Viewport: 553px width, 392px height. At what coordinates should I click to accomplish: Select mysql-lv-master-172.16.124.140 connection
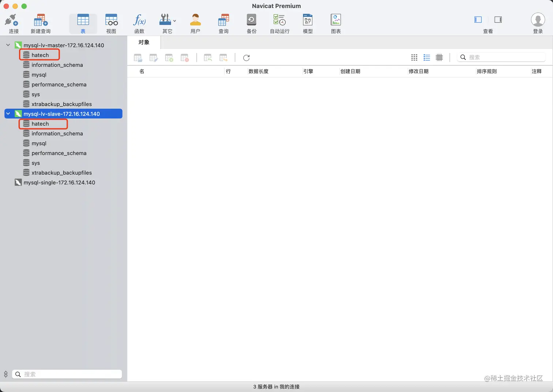[x=64, y=45]
